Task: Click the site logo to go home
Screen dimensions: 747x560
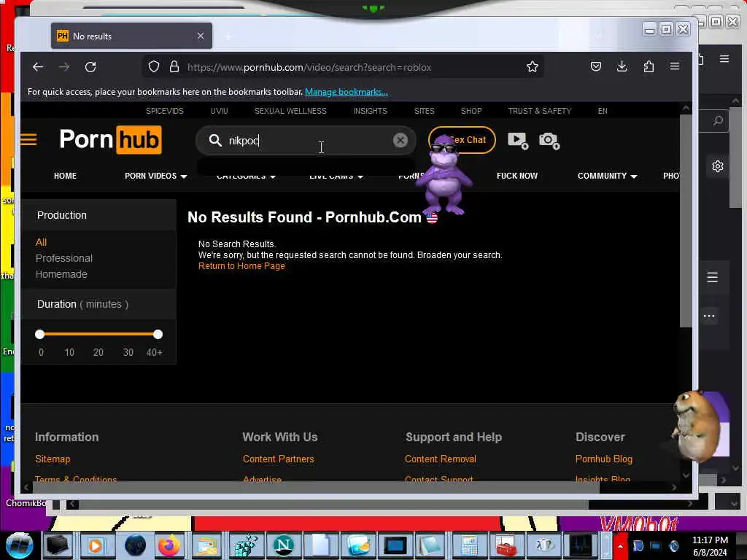Action: [111, 140]
